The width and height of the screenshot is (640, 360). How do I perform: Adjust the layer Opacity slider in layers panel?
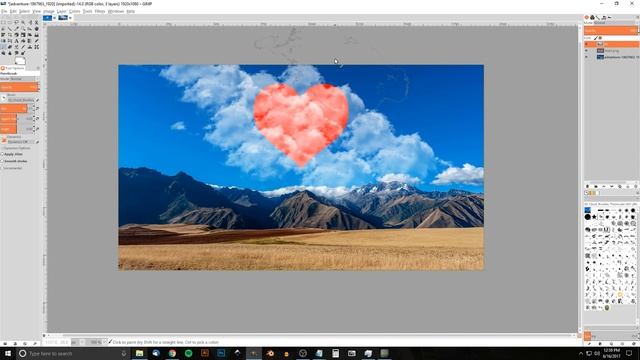[x=611, y=30]
